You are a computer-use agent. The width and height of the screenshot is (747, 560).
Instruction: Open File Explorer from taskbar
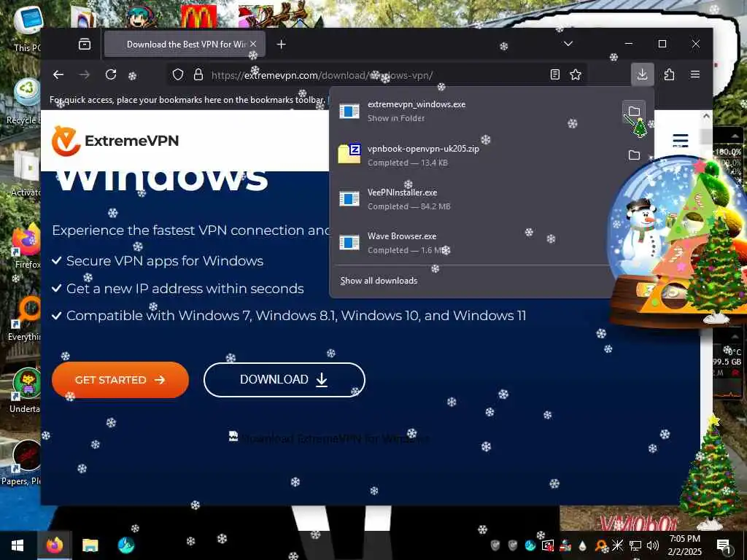(x=90, y=545)
